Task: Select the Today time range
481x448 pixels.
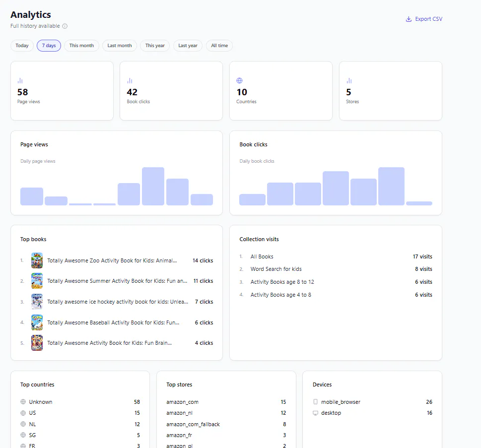Action: pos(22,46)
